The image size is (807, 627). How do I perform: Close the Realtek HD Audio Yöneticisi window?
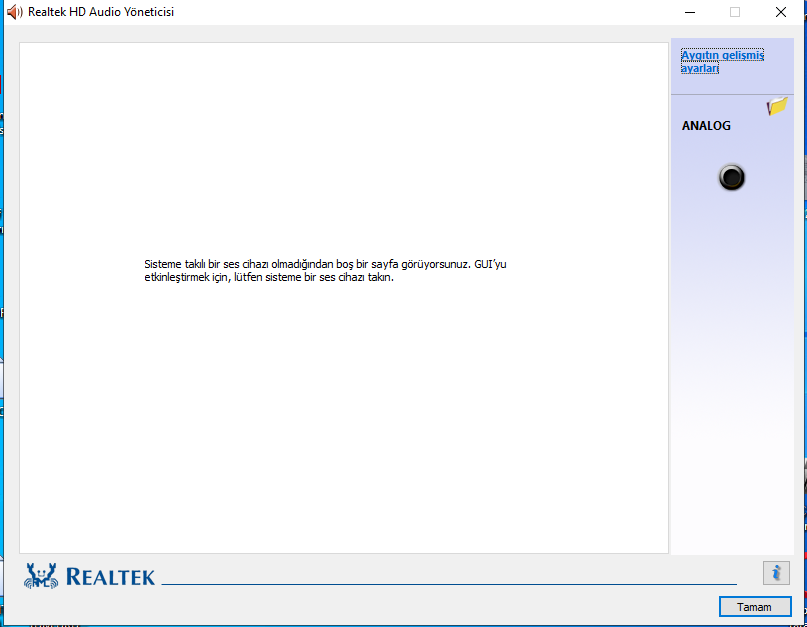[781, 12]
